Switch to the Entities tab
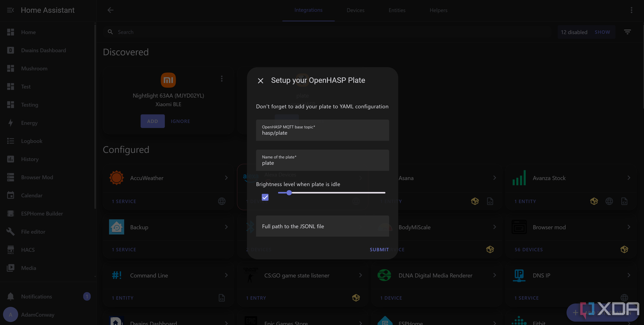644x325 pixels. pos(397,10)
